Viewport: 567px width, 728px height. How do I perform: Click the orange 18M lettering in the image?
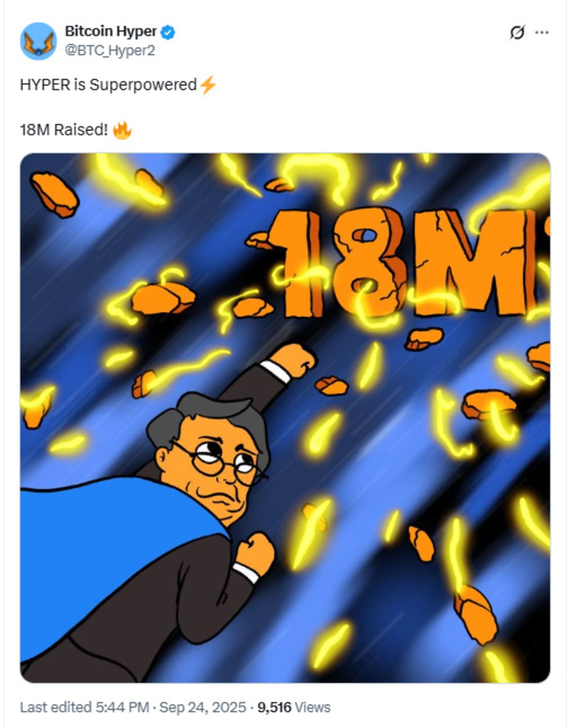(x=400, y=263)
